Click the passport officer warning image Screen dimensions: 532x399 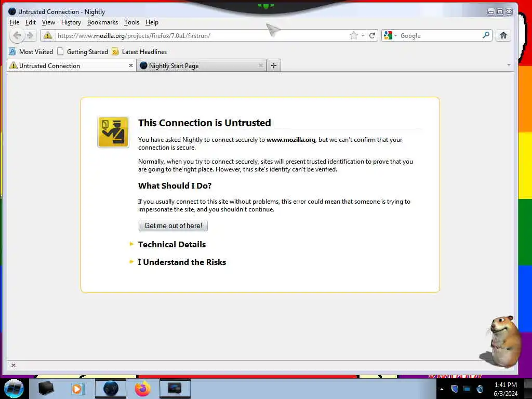pyautogui.click(x=113, y=132)
